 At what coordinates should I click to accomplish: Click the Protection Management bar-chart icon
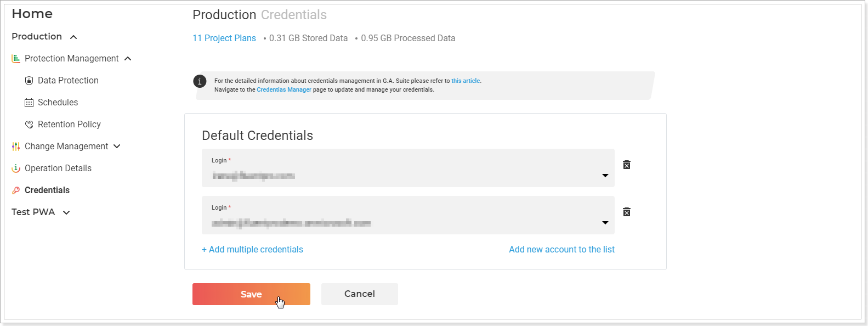pyautogui.click(x=16, y=58)
